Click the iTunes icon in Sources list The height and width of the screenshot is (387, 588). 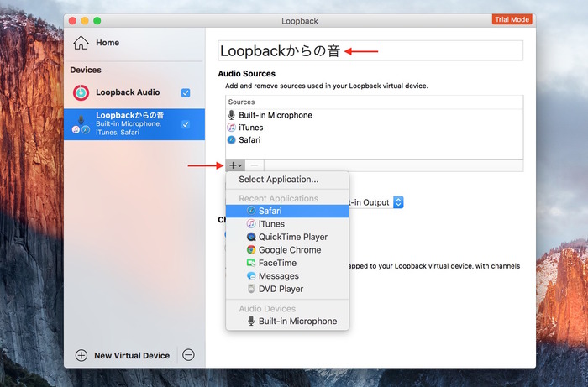(232, 128)
